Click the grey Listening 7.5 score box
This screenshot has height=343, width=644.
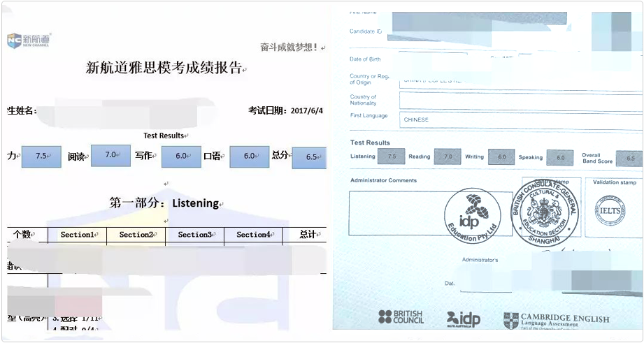[x=391, y=156]
